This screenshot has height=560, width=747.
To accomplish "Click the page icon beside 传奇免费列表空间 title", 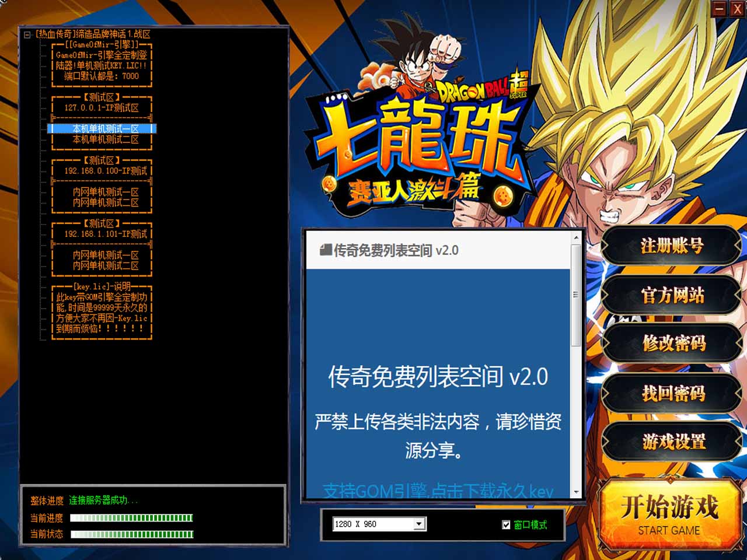I will click(x=326, y=250).
